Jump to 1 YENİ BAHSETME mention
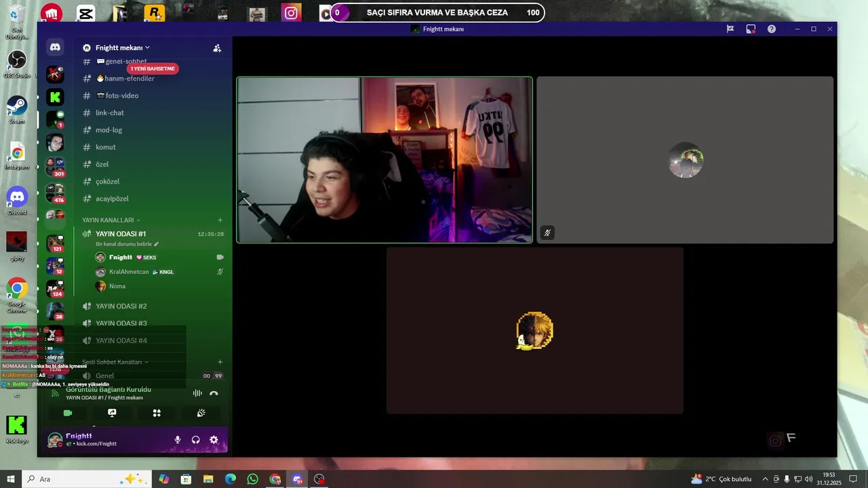This screenshot has width=868, height=488. 153,68
